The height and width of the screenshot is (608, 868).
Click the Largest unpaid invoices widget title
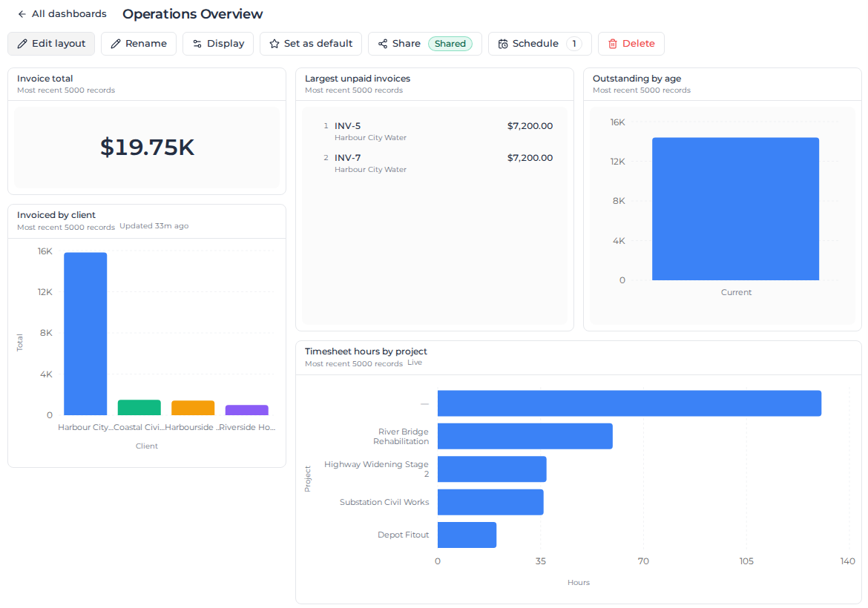(358, 79)
